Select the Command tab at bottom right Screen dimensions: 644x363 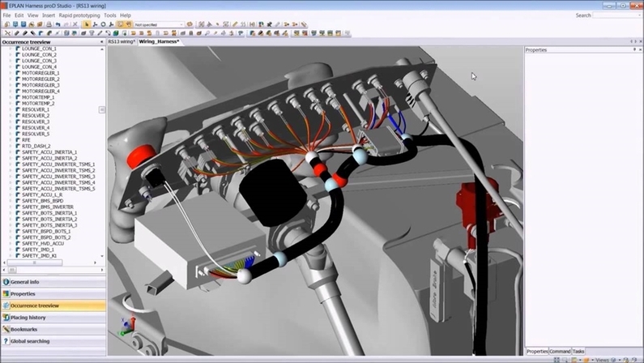pos(560,352)
